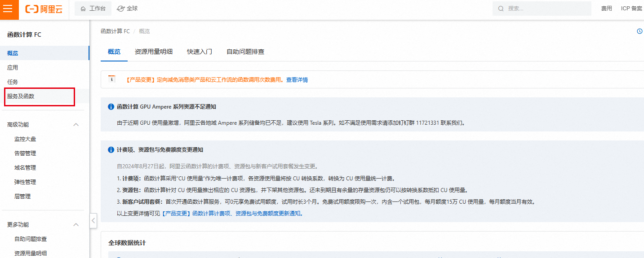Click the magnifier search icon
This screenshot has width=644, height=258.
coord(501,9)
